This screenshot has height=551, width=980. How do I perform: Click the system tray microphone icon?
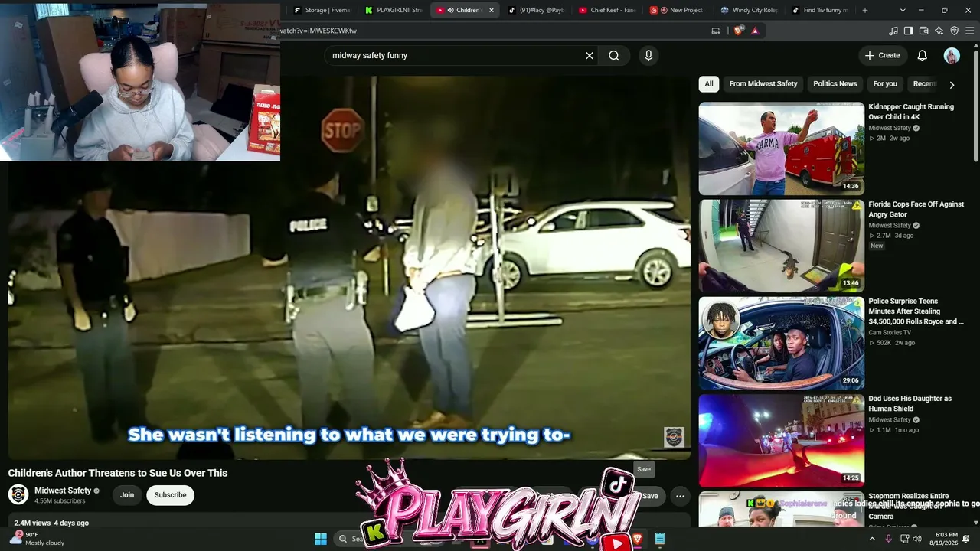coord(888,539)
